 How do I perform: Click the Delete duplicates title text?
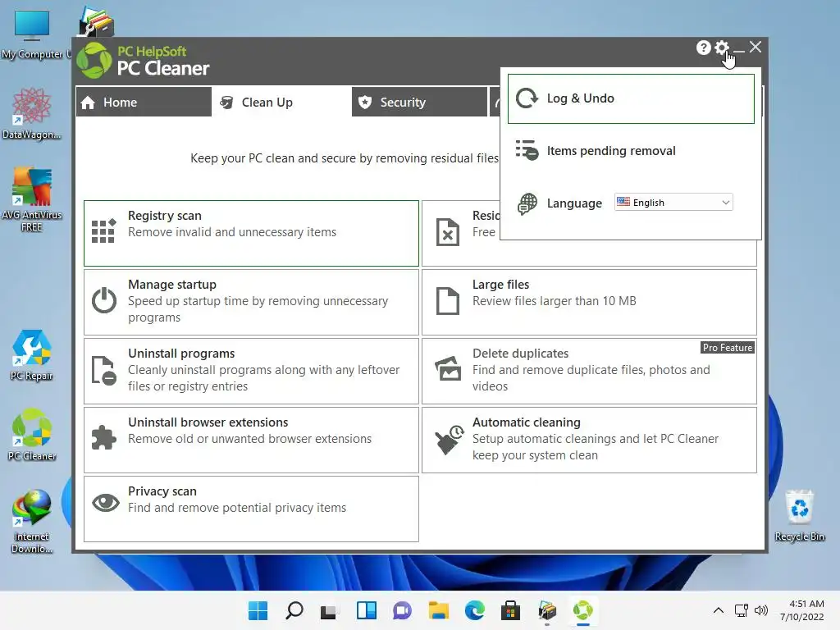[x=520, y=354]
